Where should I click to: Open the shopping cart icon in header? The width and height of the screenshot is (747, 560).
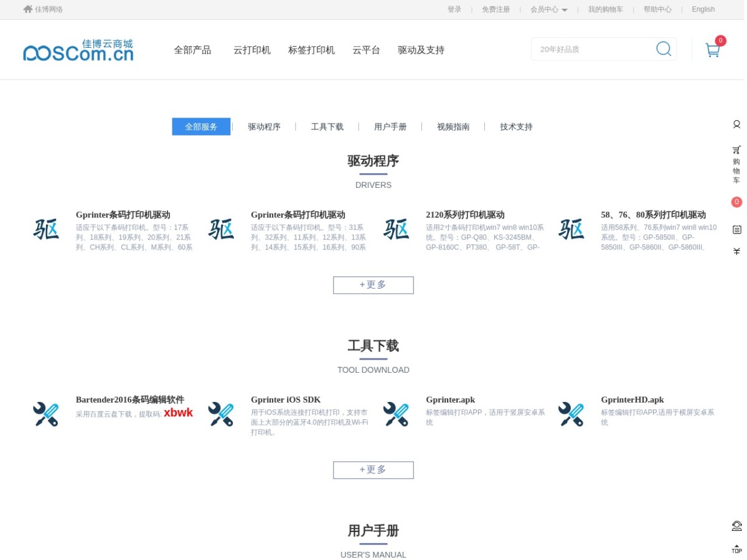pyautogui.click(x=712, y=50)
